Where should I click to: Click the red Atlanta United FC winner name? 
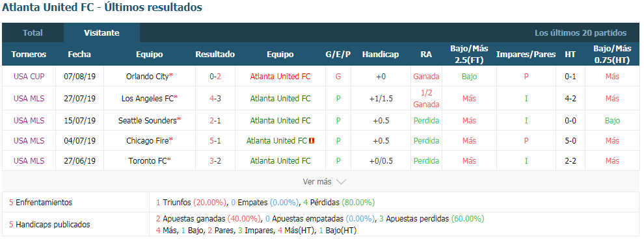coord(280,77)
